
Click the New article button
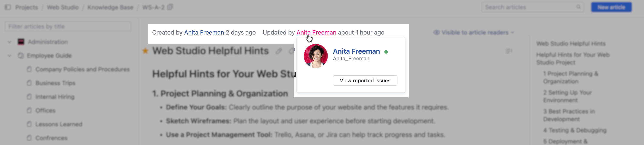point(611,7)
